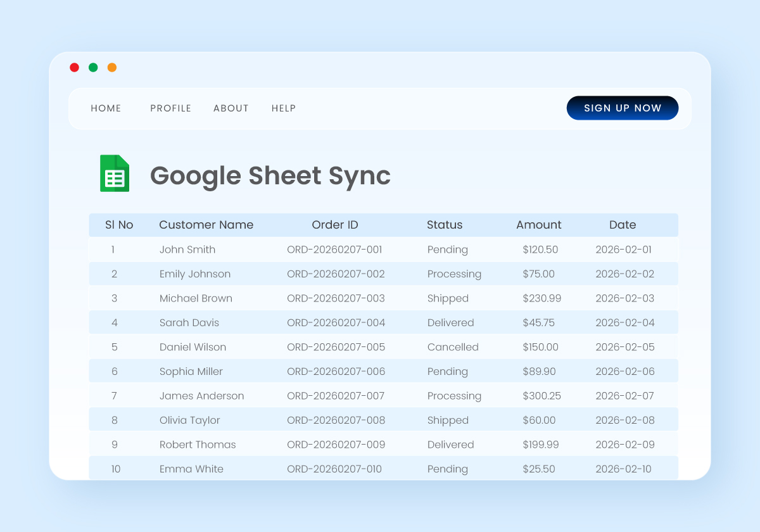Select the Date column header
The image size is (760, 532).
pyautogui.click(x=623, y=225)
